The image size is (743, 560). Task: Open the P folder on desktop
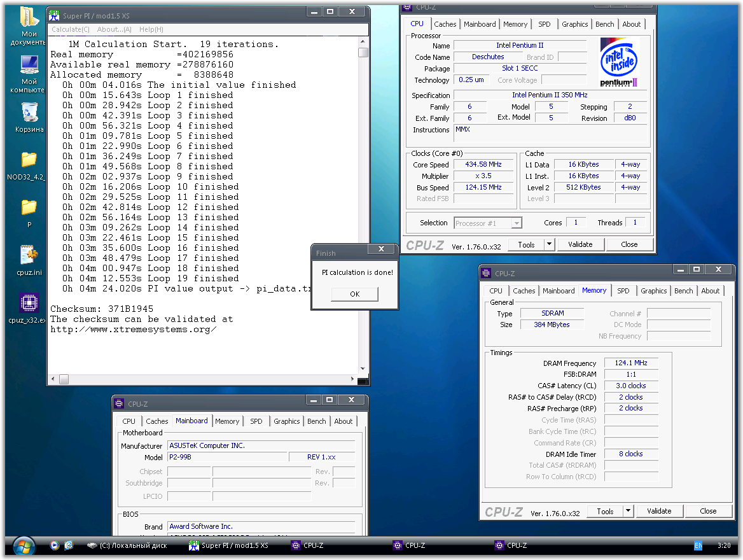[29, 213]
